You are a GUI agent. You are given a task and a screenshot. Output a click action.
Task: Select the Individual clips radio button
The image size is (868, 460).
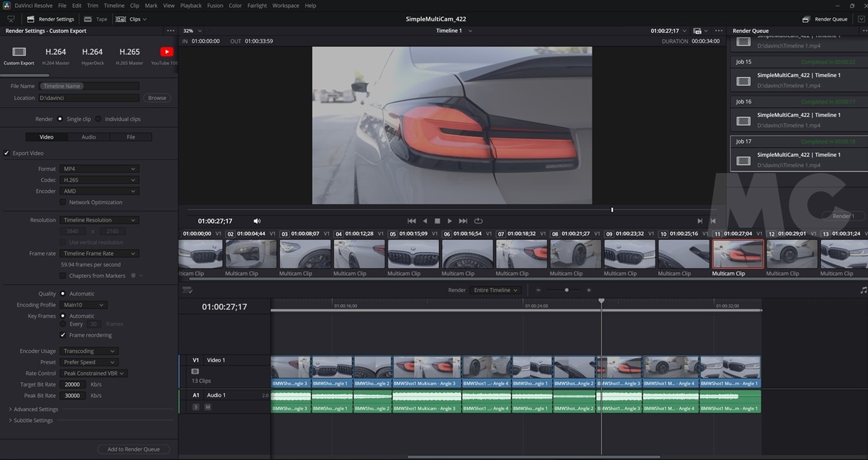pyautogui.click(x=99, y=119)
